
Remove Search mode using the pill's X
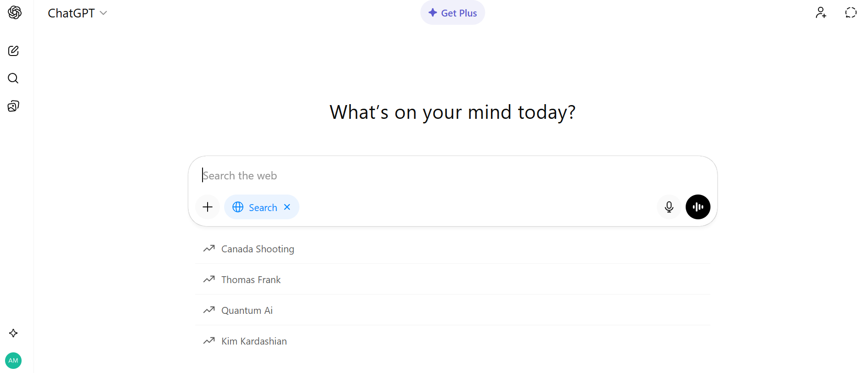click(x=287, y=207)
